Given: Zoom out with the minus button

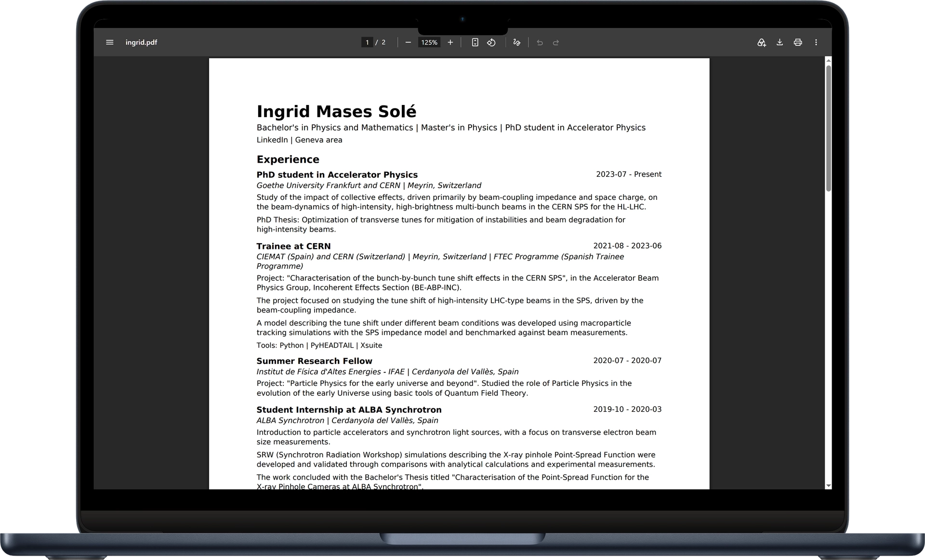Looking at the screenshot, I should (x=408, y=42).
